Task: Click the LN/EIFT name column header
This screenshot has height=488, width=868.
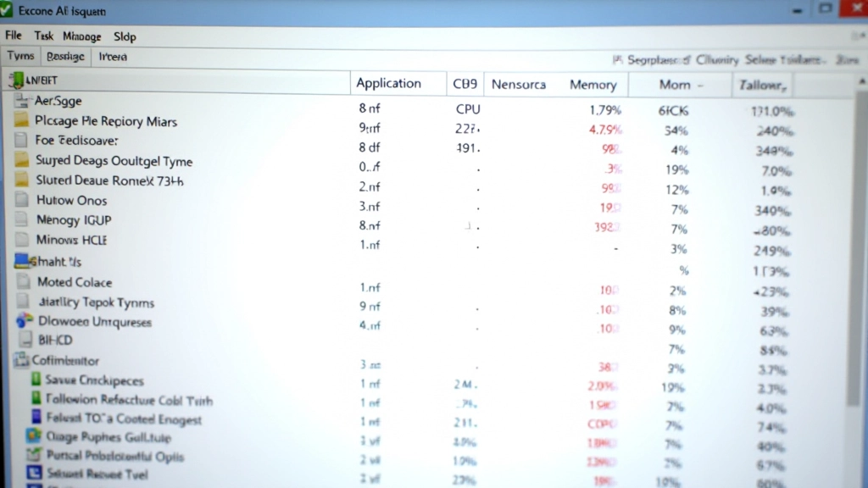Action: point(176,80)
